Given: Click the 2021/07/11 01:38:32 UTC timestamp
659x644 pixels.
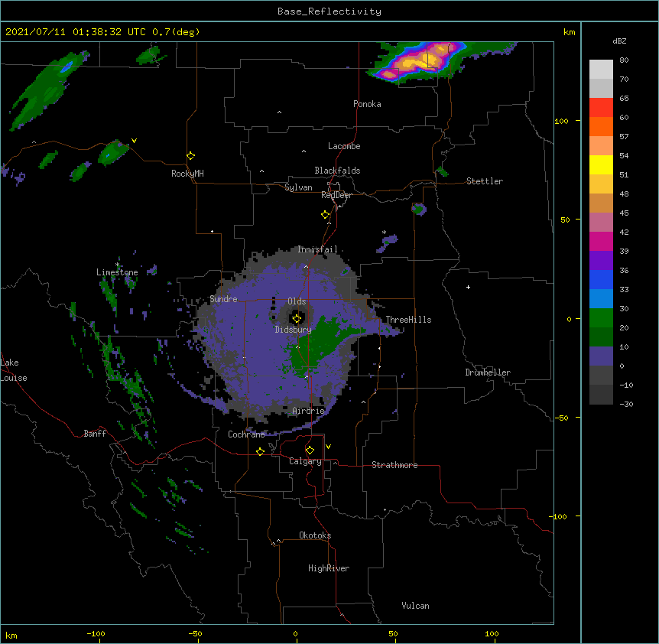Looking at the screenshot, I should (x=76, y=32).
